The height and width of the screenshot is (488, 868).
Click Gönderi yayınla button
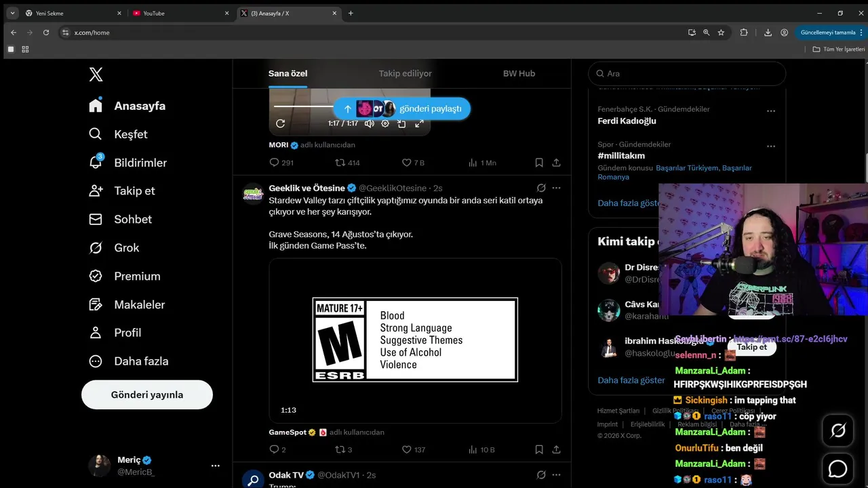point(147,394)
